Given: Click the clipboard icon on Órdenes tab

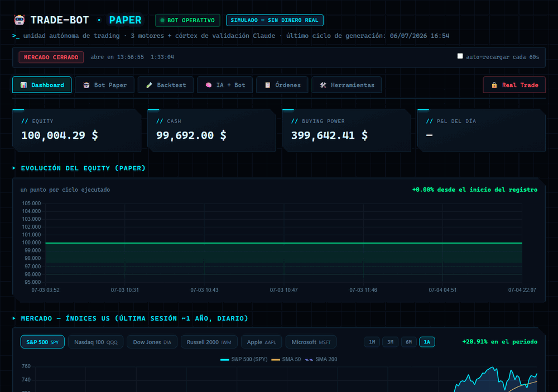Looking at the screenshot, I should [x=268, y=85].
